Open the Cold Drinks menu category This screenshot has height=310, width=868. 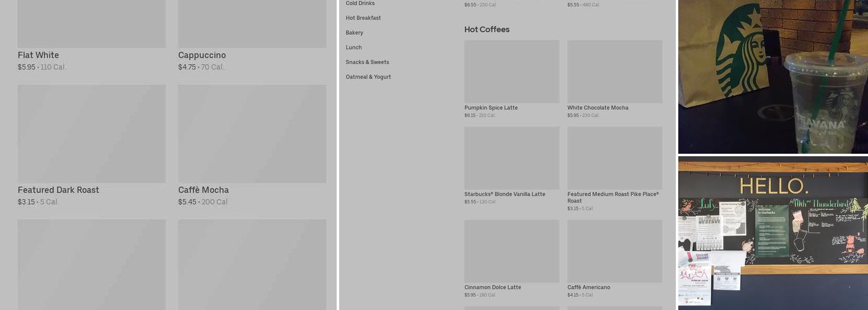(x=360, y=3)
